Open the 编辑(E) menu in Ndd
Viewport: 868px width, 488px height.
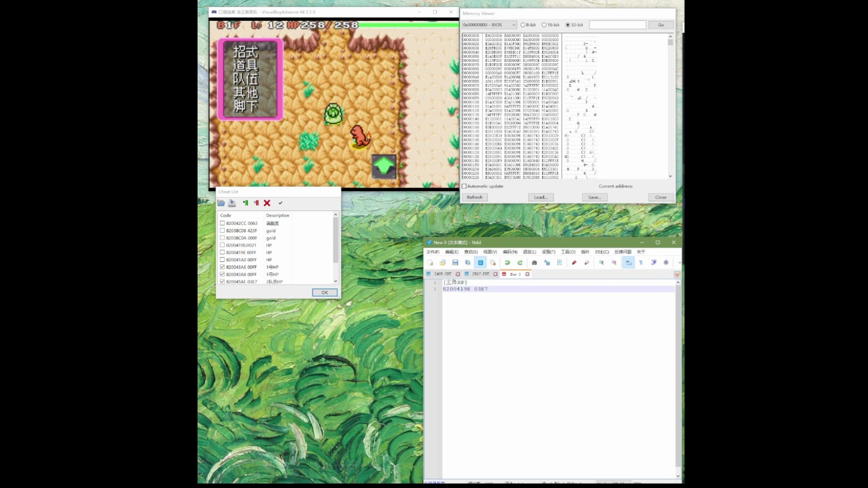click(452, 252)
